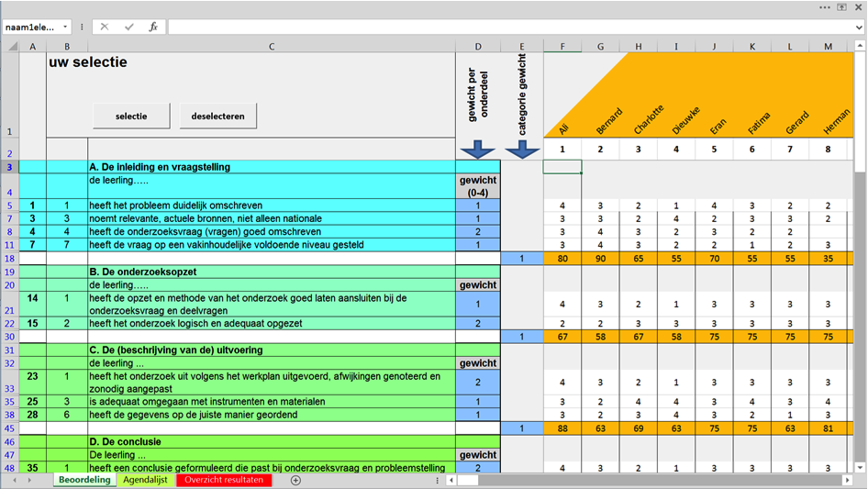Click the 'gewicht (0-4)' header cell
Viewport: 868px width, 489px height.
coord(478,186)
